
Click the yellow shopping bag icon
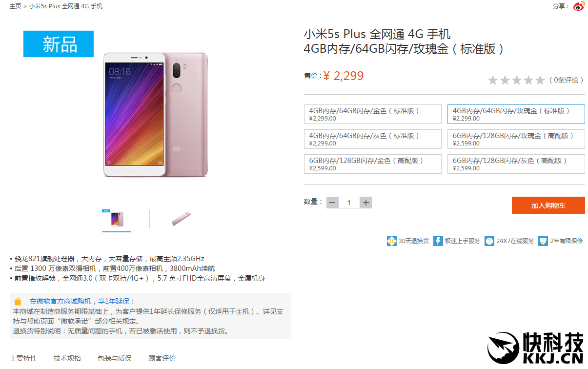(x=18, y=302)
